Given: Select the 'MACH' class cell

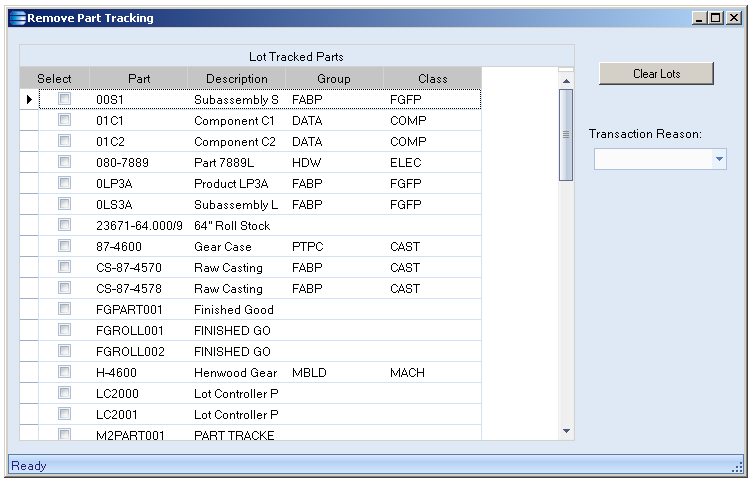Looking at the screenshot, I should tap(433, 373).
